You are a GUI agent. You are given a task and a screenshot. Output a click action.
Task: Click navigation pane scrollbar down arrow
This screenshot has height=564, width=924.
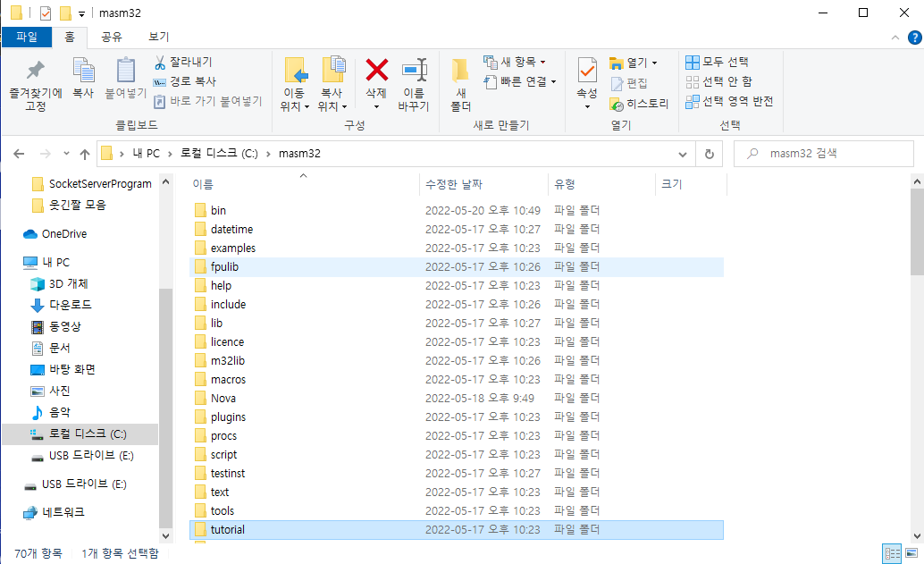click(x=165, y=536)
